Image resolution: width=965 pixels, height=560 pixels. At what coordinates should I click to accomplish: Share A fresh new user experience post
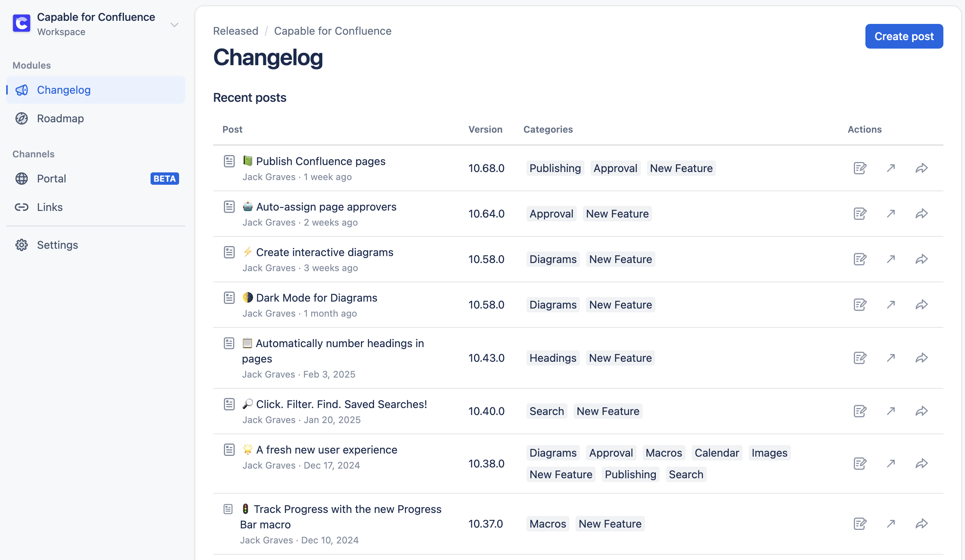922,464
